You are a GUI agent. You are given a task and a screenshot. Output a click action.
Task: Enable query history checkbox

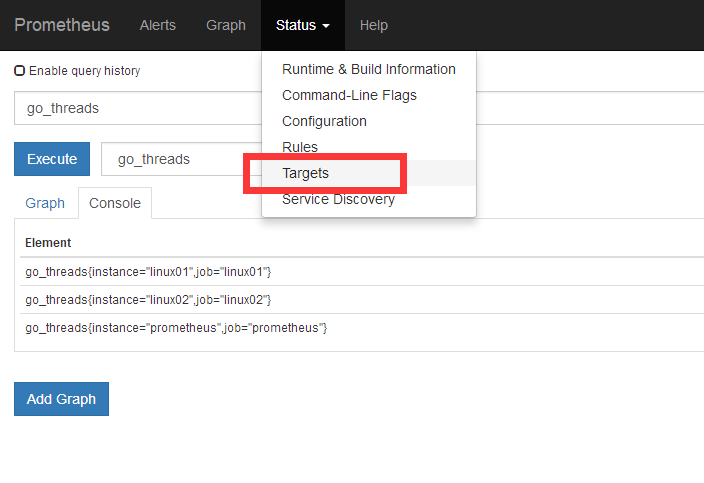click(x=19, y=70)
